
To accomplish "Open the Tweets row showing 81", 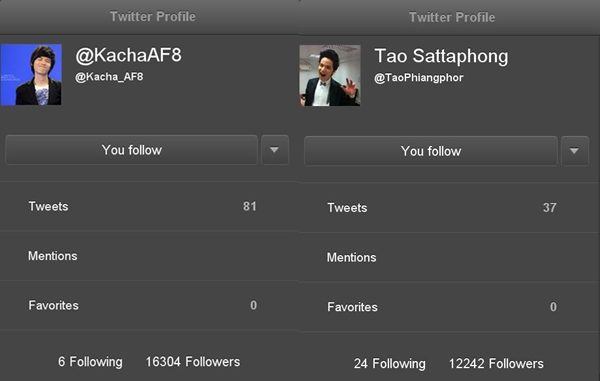I will (149, 207).
